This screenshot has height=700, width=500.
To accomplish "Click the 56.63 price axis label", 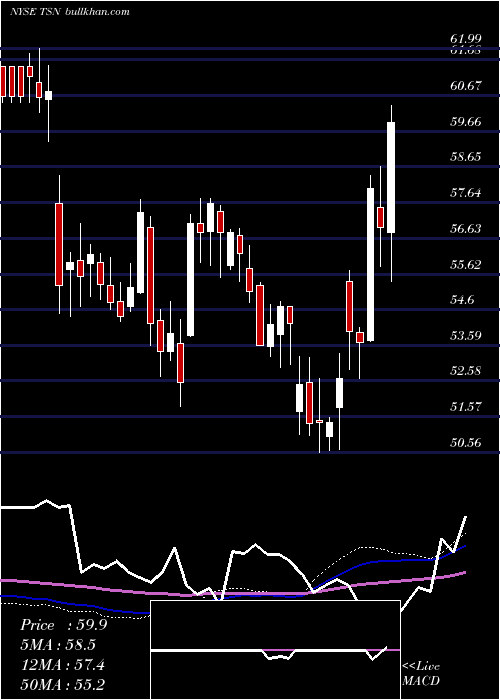I will (465, 229).
